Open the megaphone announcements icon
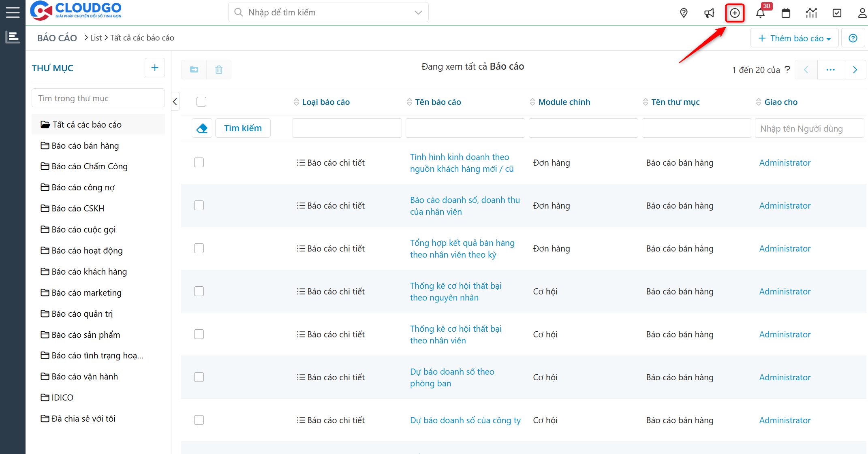Screen dimensions: 868x454 click(709, 13)
